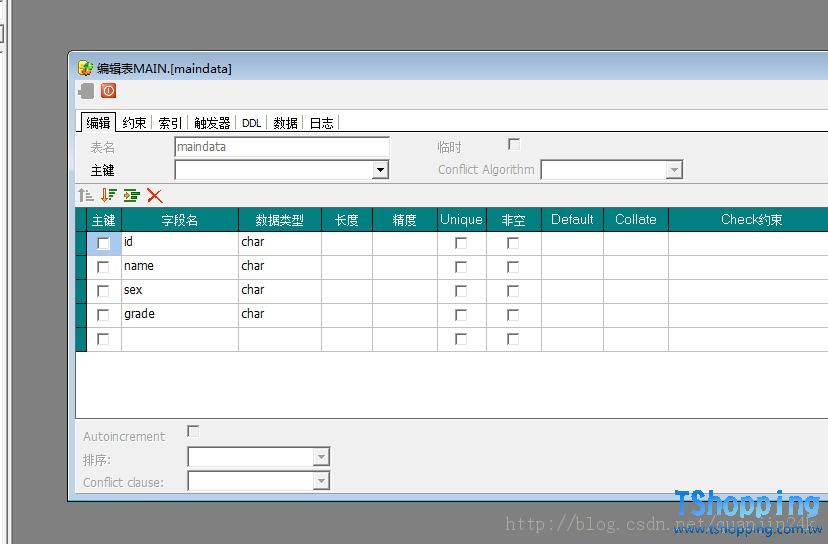Click the 非空 column header
The image size is (828, 544).
tap(514, 220)
